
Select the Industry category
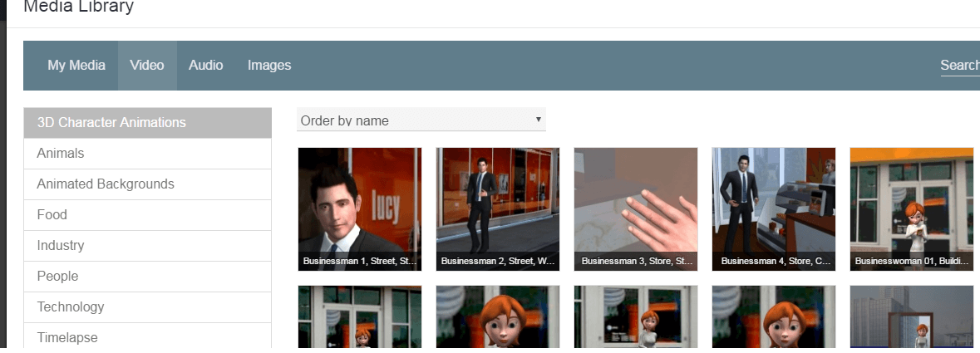pos(147,245)
